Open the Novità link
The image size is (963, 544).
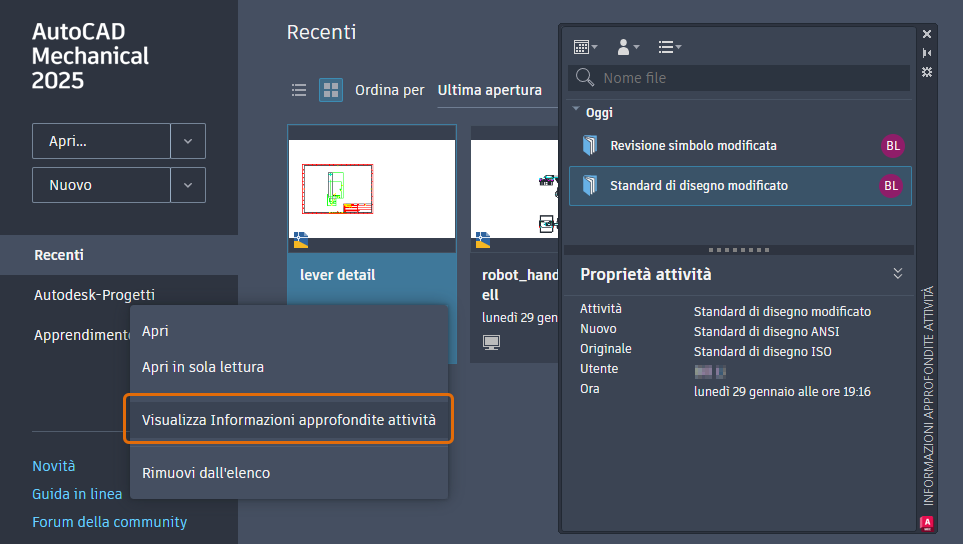click(x=53, y=466)
